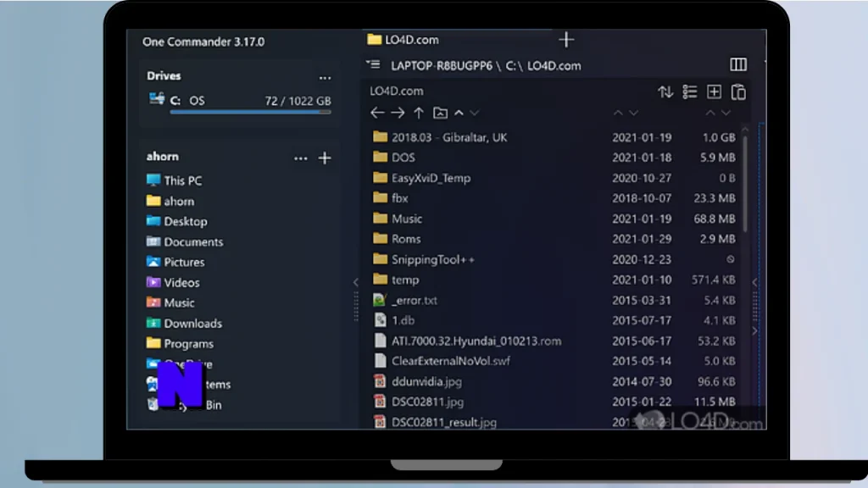
Task: Collapse the left sidebar with the chevron
Action: [x=356, y=282]
